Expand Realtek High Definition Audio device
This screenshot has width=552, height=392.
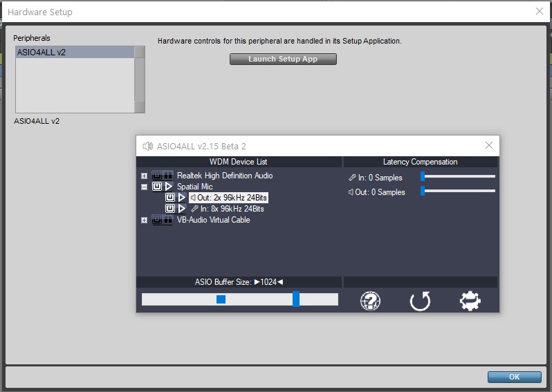pos(144,176)
